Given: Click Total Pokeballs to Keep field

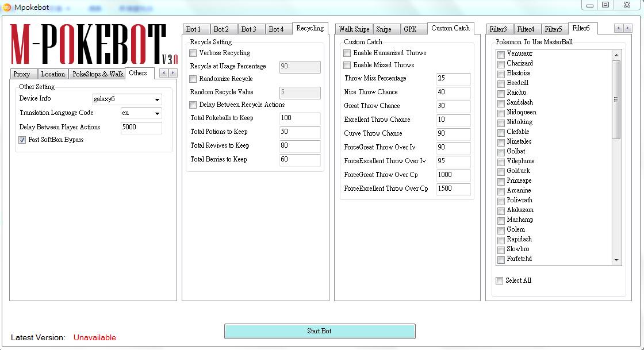Looking at the screenshot, I should tap(300, 118).
